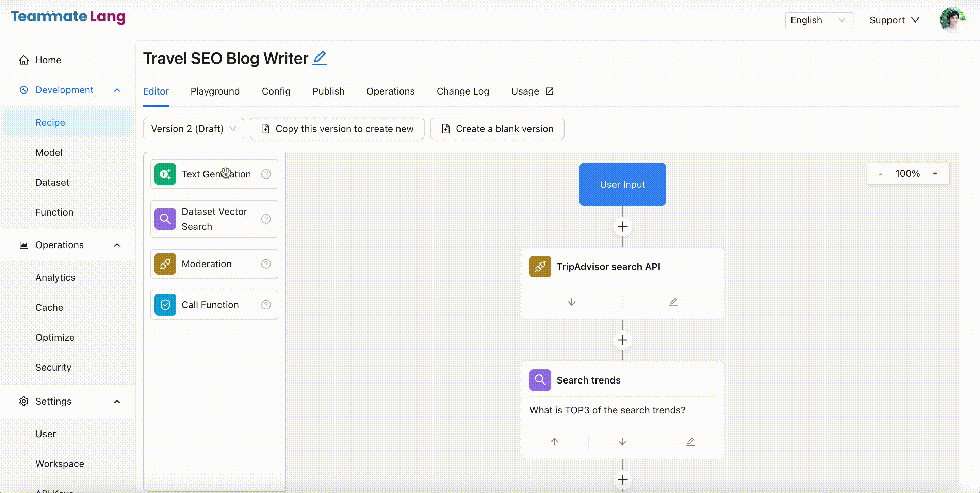980x493 pixels.
Task: Click the TripAdvisor search API node icon
Action: (x=540, y=266)
